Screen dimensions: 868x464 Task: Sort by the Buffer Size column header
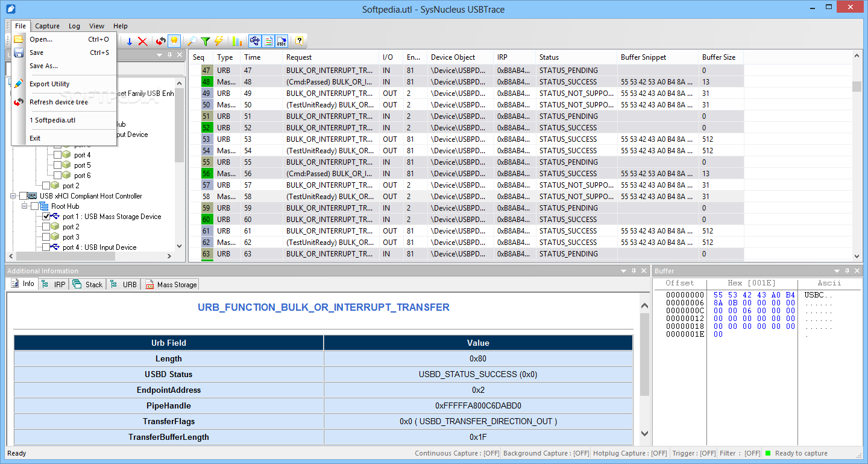[721, 57]
